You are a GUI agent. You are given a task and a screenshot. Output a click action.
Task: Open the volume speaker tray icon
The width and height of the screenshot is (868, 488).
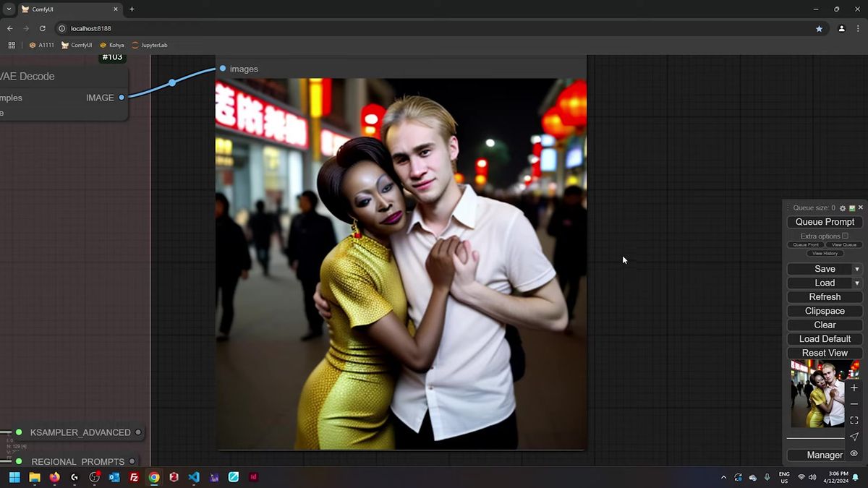click(812, 477)
